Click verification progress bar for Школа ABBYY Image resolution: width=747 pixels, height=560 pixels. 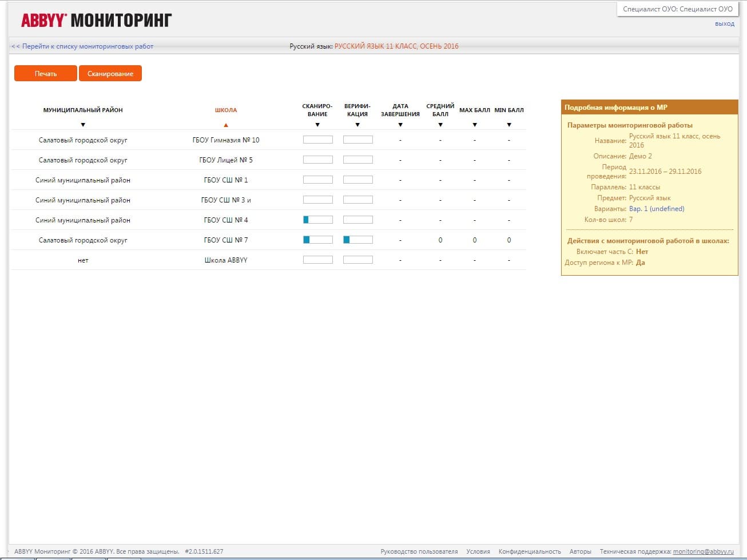pyautogui.click(x=358, y=260)
